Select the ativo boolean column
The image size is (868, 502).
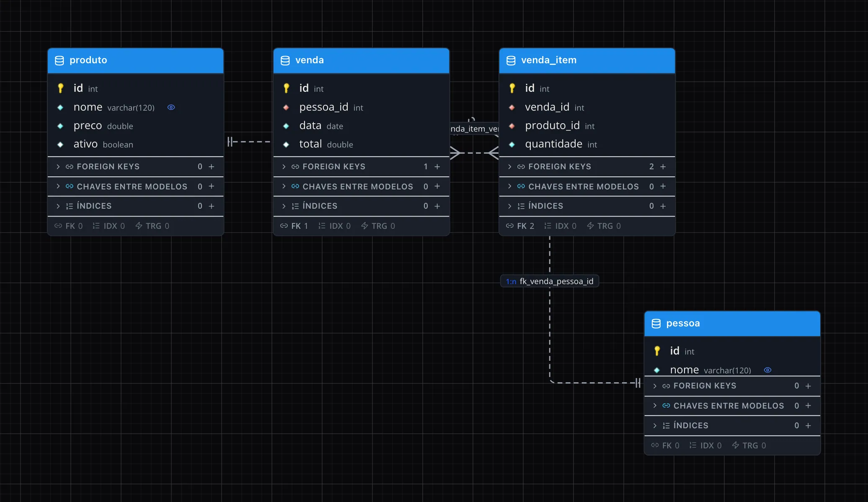[x=135, y=144]
